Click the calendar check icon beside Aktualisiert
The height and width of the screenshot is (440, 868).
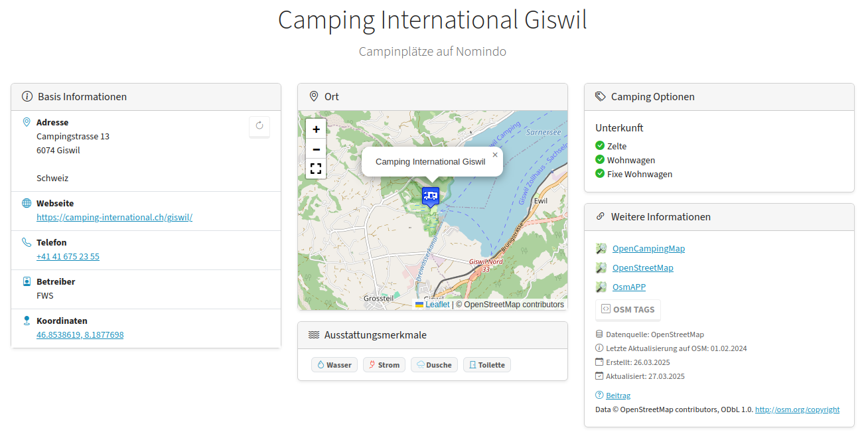click(x=599, y=376)
